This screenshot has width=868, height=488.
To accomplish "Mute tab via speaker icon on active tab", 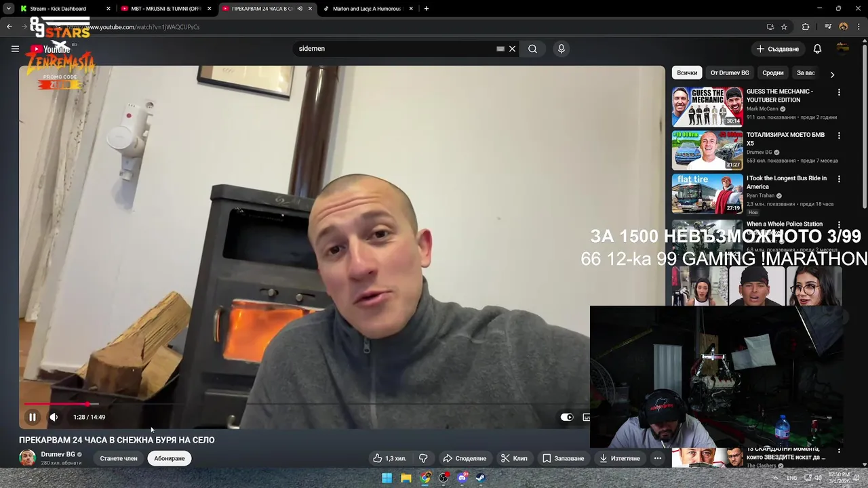I will click(300, 9).
